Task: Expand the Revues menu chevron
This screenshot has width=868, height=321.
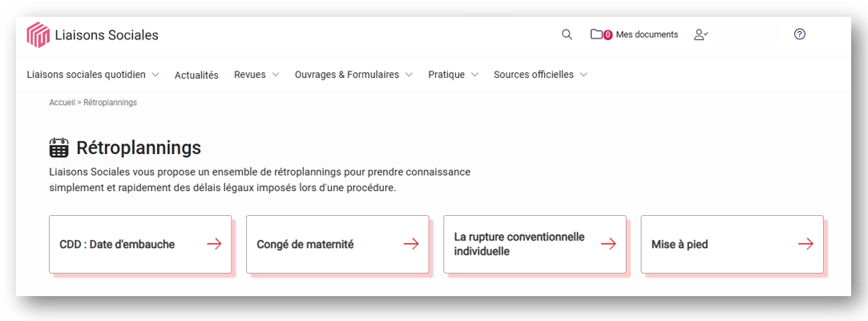Action: [275, 75]
